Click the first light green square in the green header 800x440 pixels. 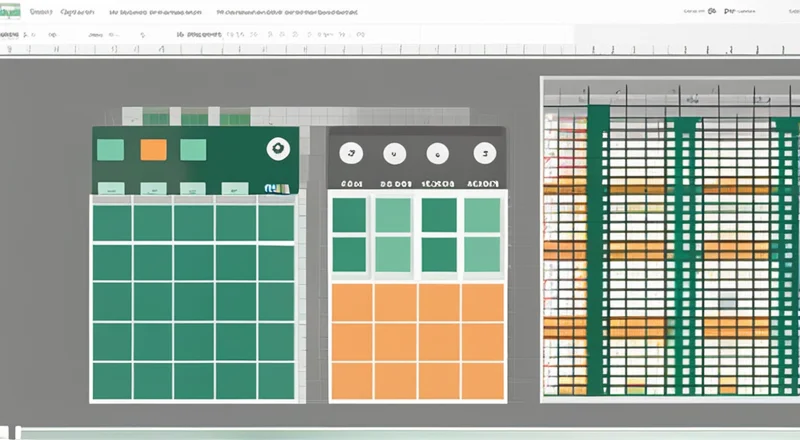pyautogui.click(x=110, y=150)
